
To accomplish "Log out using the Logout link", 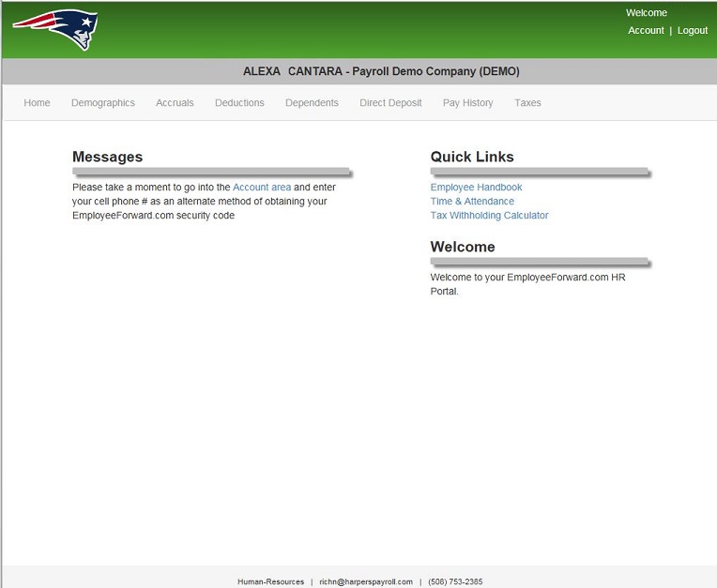I will pos(693,31).
